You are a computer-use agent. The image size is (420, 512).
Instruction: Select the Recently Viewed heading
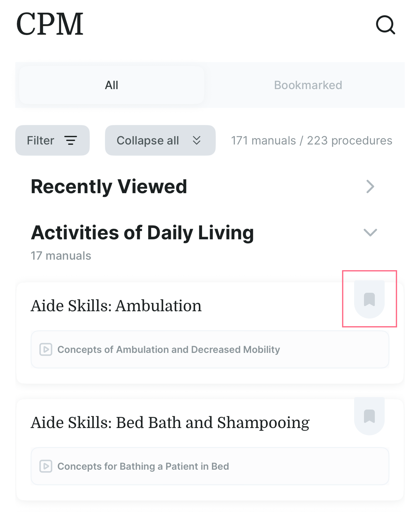pos(109,186)
